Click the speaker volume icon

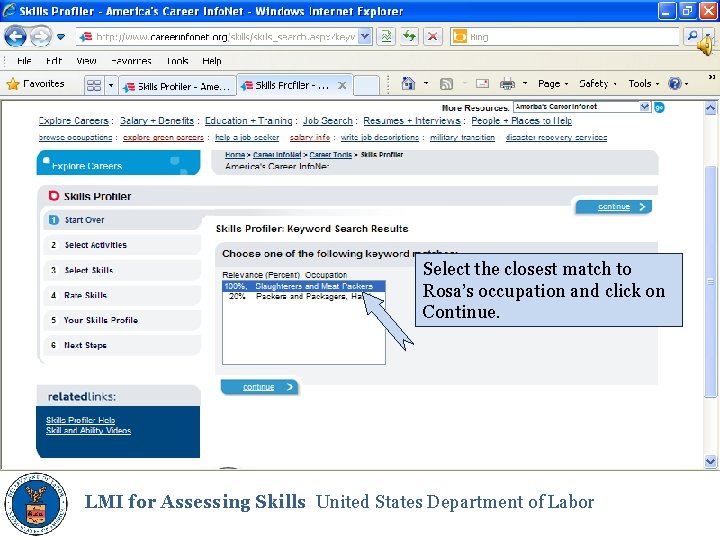coord(706,45)
